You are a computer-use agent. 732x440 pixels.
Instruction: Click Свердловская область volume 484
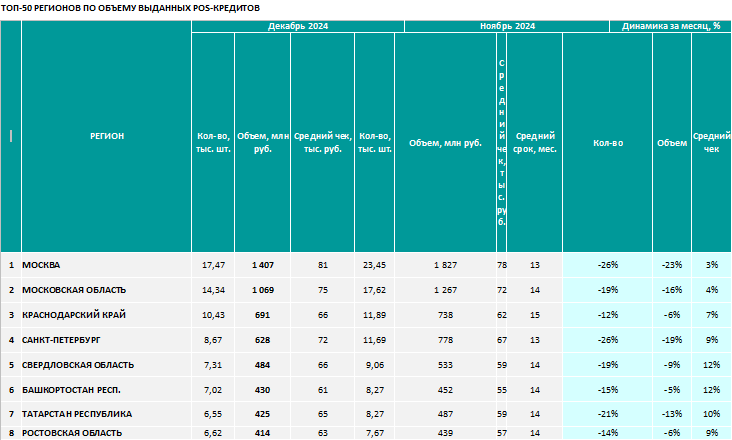(262, 365)
